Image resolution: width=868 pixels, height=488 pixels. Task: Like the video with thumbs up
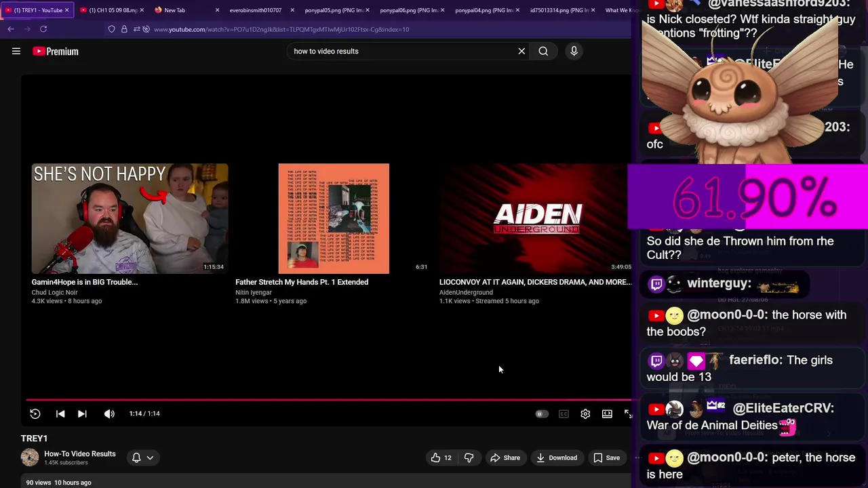click(441, 457)
